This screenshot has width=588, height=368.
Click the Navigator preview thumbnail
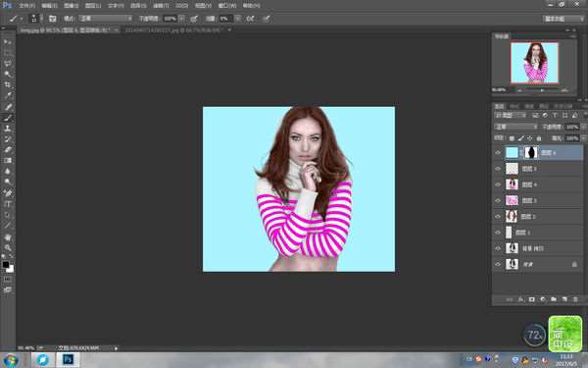[534, 63]
